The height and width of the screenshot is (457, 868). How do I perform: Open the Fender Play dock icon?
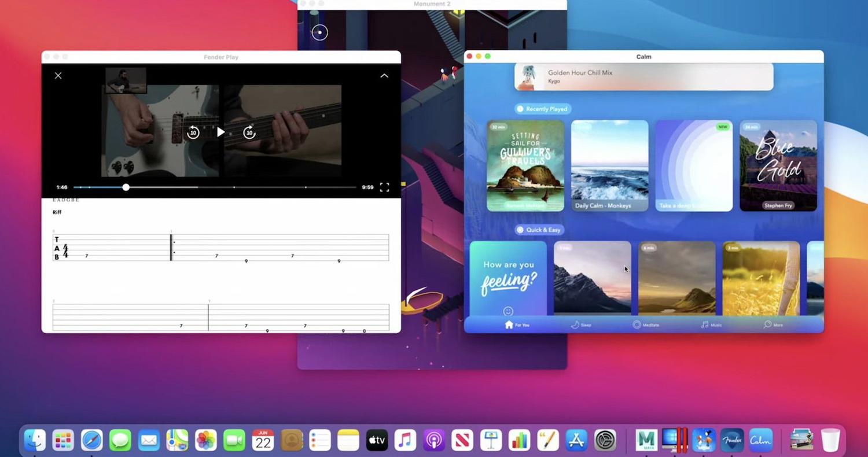[733, 440]
